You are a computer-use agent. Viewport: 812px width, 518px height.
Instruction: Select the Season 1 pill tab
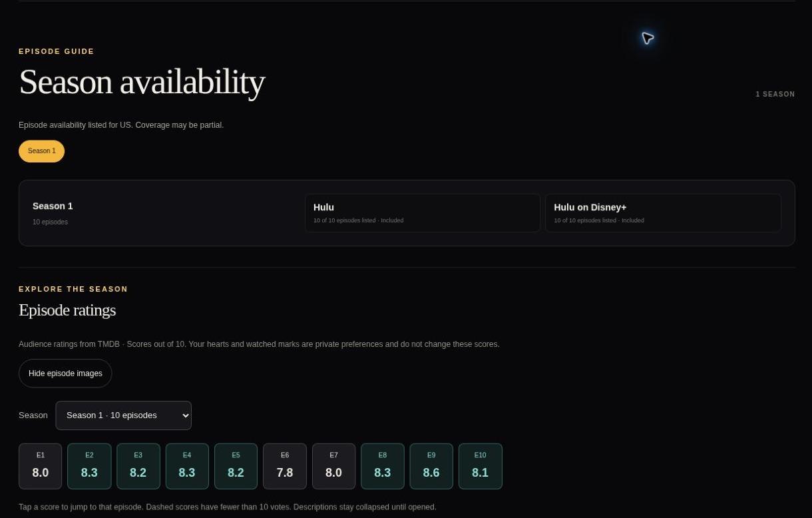[41, 151]
